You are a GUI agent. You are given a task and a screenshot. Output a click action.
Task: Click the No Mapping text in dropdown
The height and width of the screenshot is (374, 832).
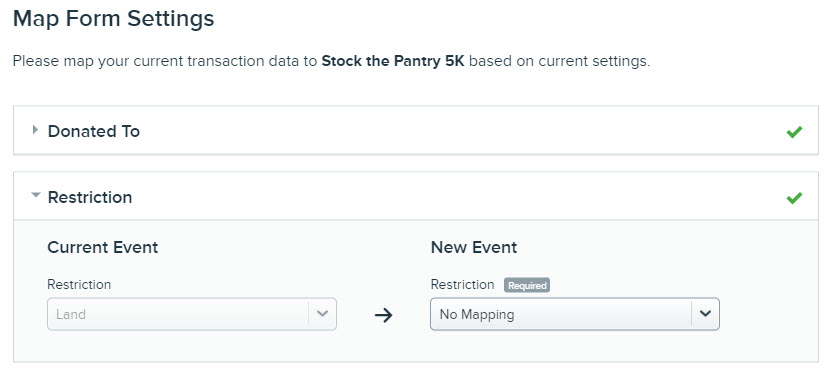476,315
